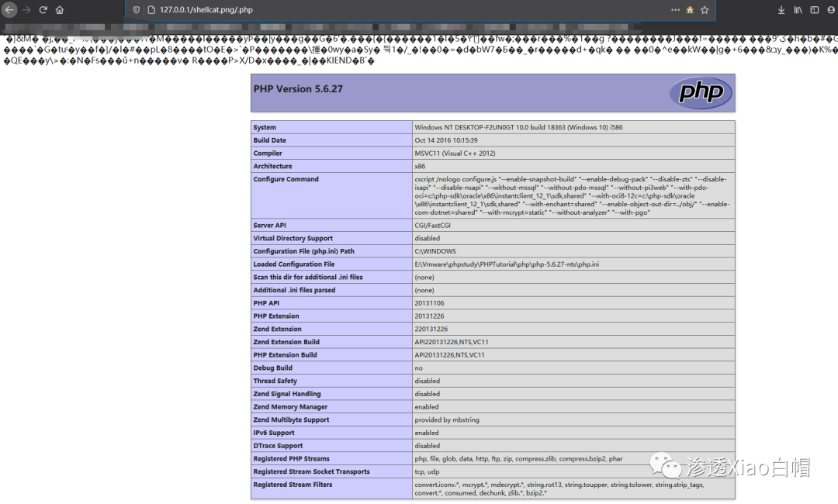Click 'Scan this dir for additional .ini files'
838x504 pixels.
coord(308,277)
